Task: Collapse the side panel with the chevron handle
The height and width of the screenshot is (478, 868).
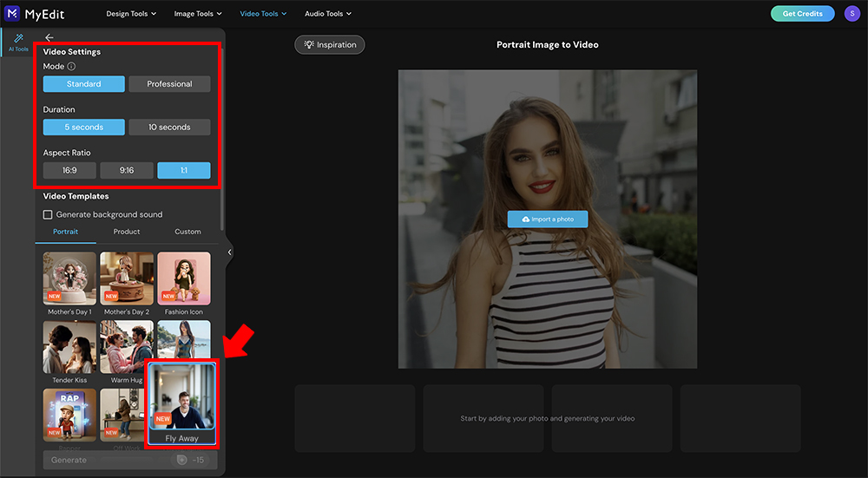Action: coord(229,252)
